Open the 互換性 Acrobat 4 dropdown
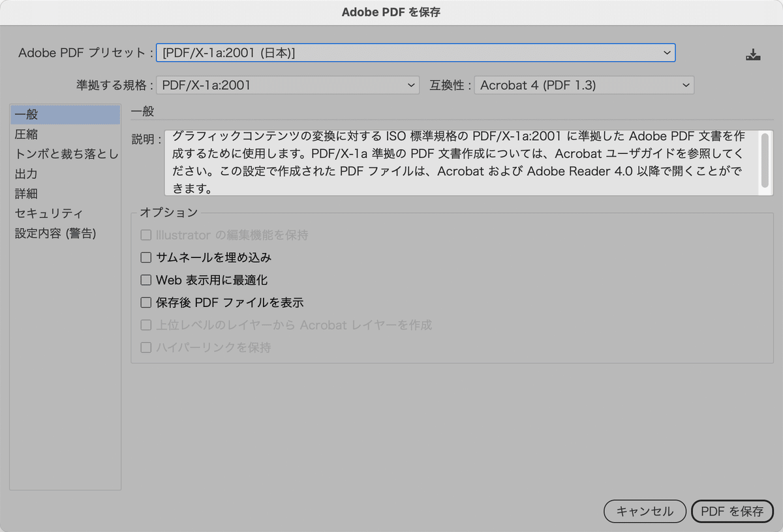This screenshot has height=532, width=783. click(585, 85)
